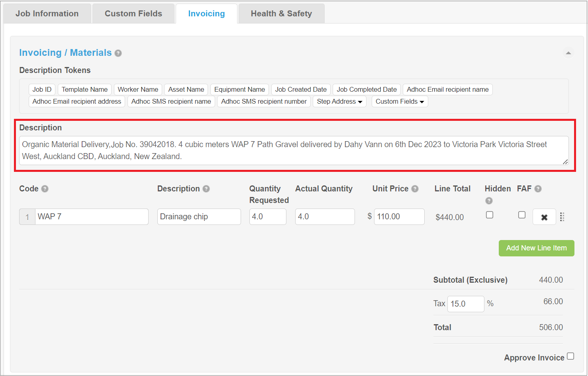This screenshot has width=588, height=376.
Task: Switch to Custom Fields tab
Action: click(x=133, y=14)
